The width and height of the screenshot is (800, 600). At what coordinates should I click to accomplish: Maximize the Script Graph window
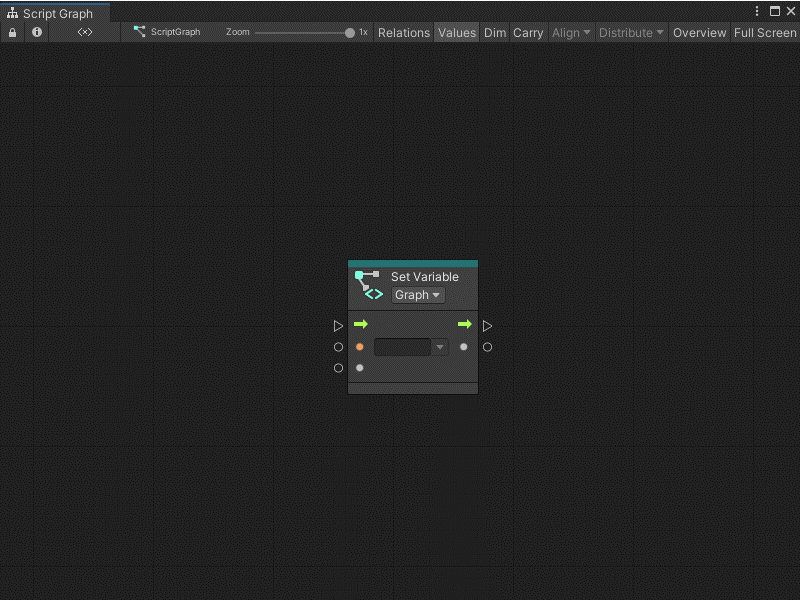coord(774,11)
